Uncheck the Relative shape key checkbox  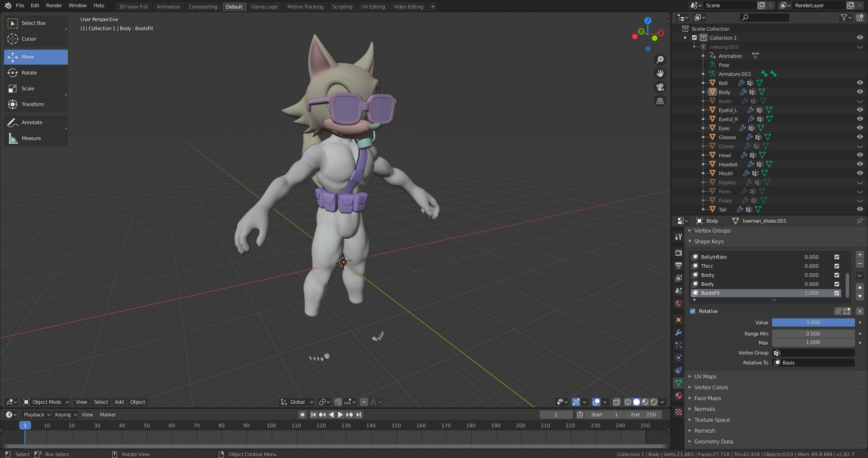[693, 311]
